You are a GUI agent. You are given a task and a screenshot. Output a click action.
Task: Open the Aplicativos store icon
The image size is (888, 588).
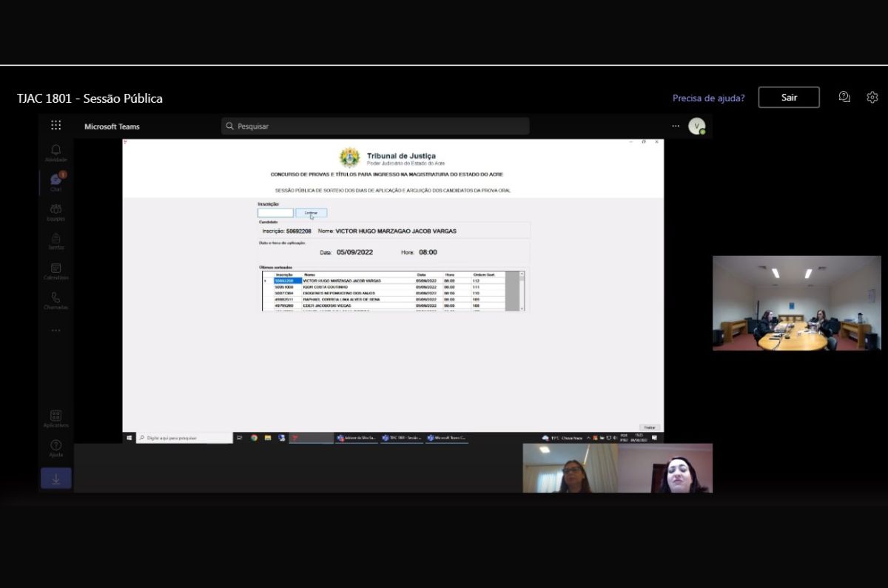point(56,418)
